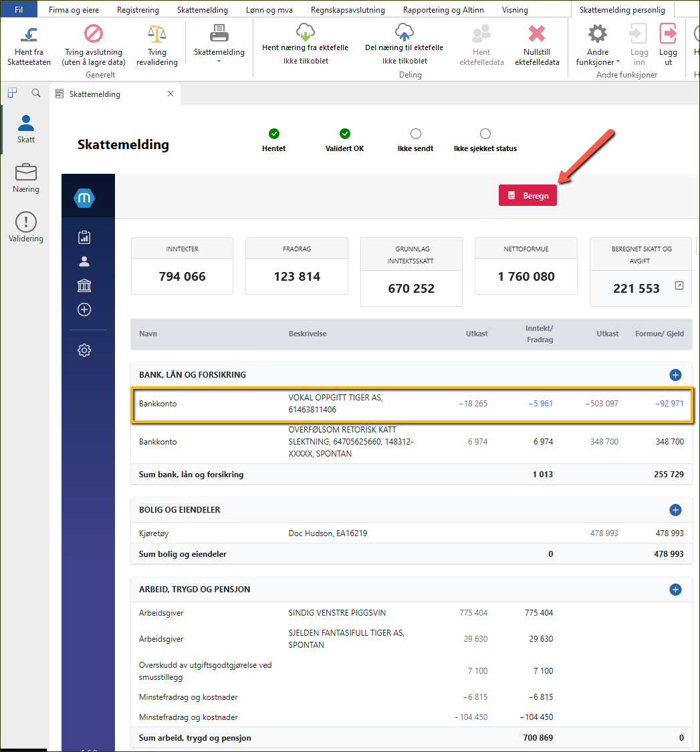Open Firma og eiere ribbon tab
The width and height of the screenshot is (700, 752).
74,9
